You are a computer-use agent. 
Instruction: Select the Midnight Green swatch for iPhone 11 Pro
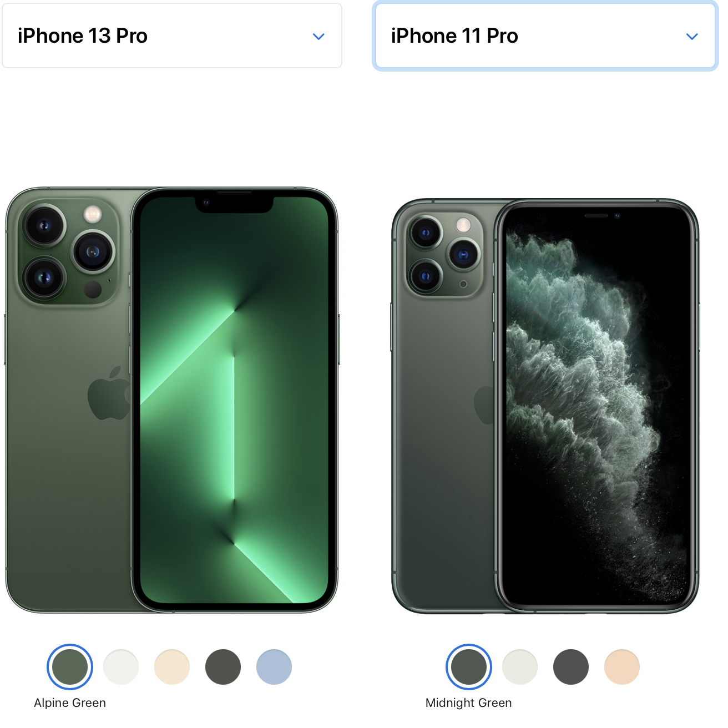coord(469,667)
